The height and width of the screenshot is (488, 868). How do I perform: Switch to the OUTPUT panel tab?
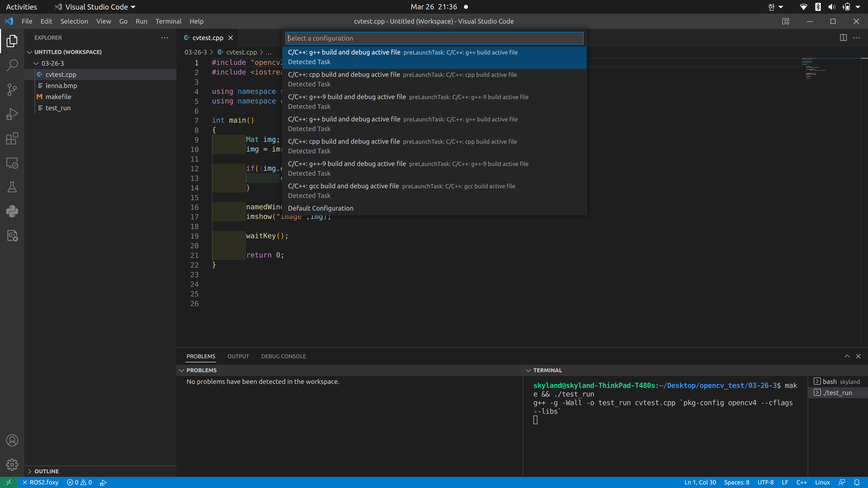(238, 356)
